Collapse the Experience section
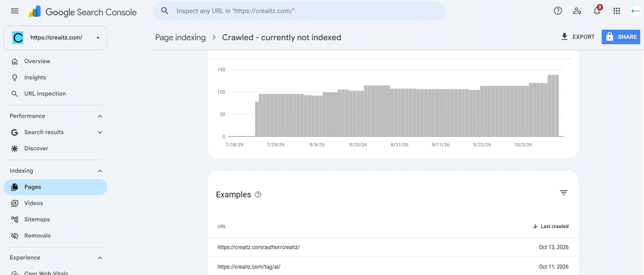The image size is (644, 275). tap(100, 258)
